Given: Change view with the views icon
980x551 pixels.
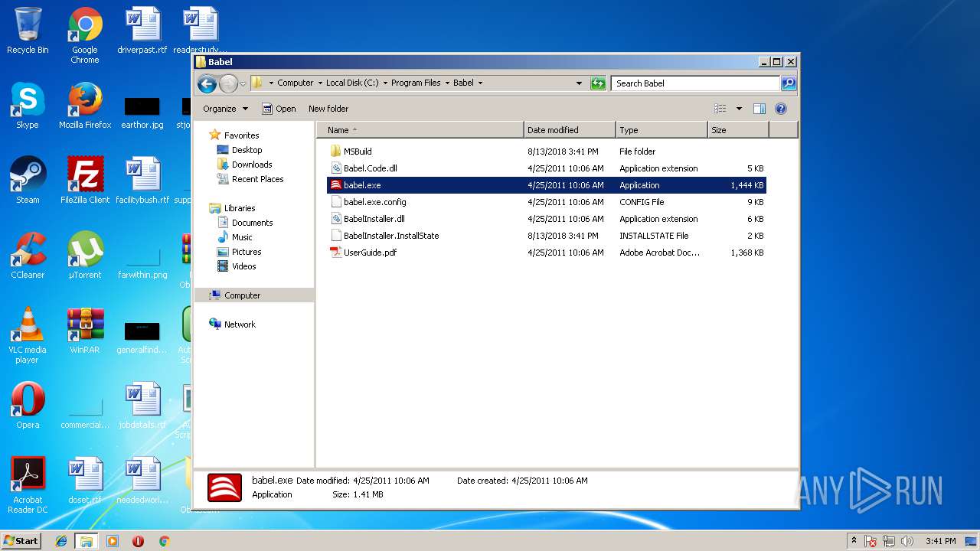Looking at the screenshot, I should coord(720,109).
